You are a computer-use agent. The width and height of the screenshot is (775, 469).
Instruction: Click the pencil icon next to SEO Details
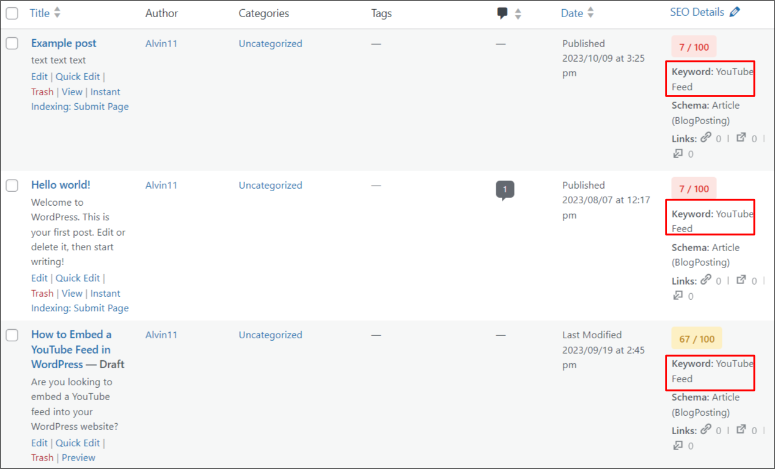[x=734, y=12]
